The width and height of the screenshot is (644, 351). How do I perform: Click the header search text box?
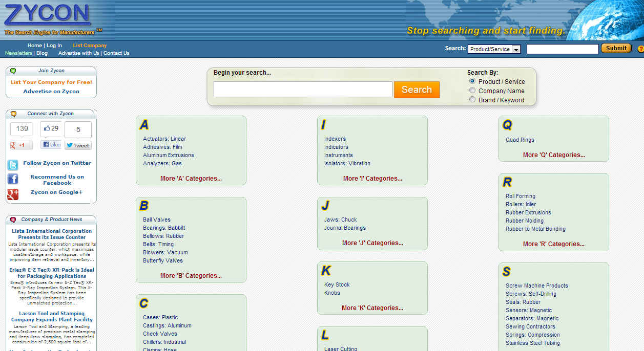[x=563, y=49]
